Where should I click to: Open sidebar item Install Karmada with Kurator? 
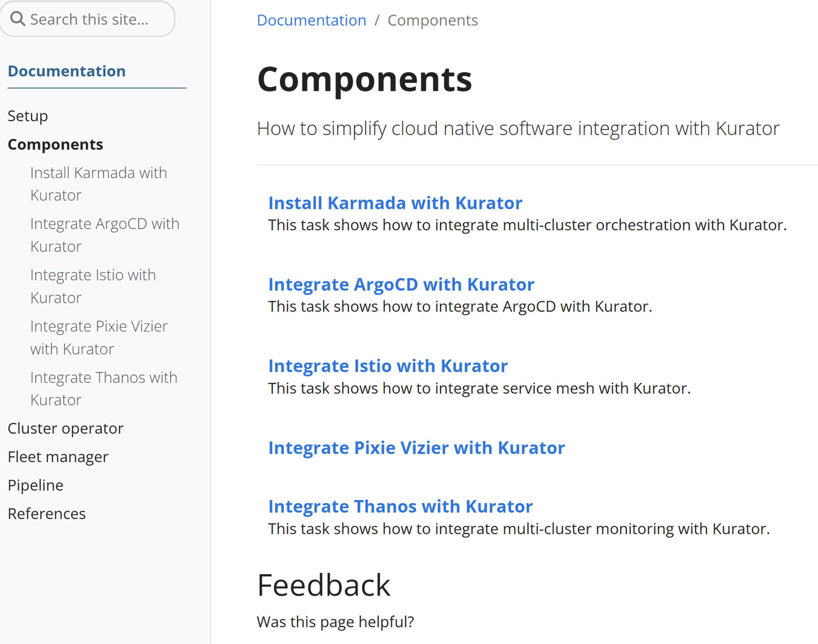pos(99,184)
